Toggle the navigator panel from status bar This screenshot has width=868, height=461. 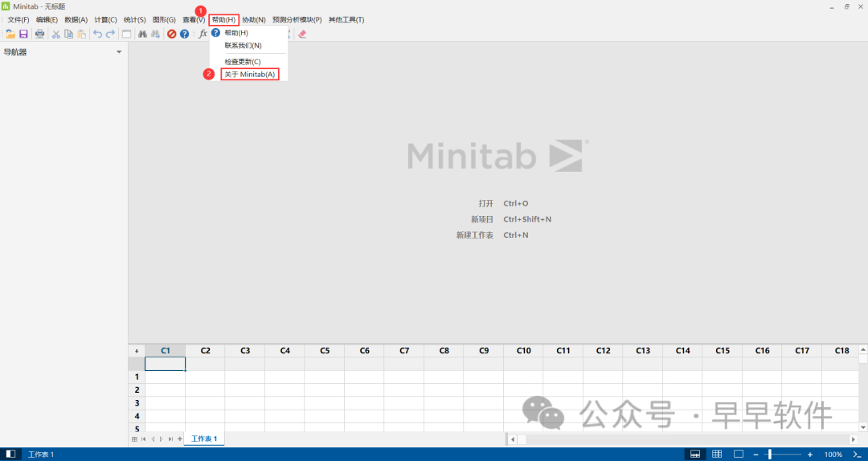(11, 455)
